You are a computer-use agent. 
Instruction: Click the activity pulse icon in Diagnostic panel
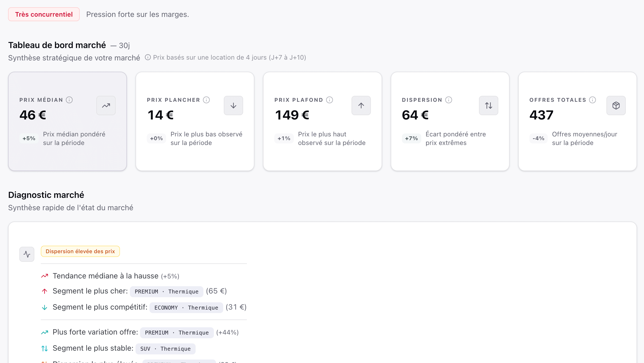(x=27, y=254)
